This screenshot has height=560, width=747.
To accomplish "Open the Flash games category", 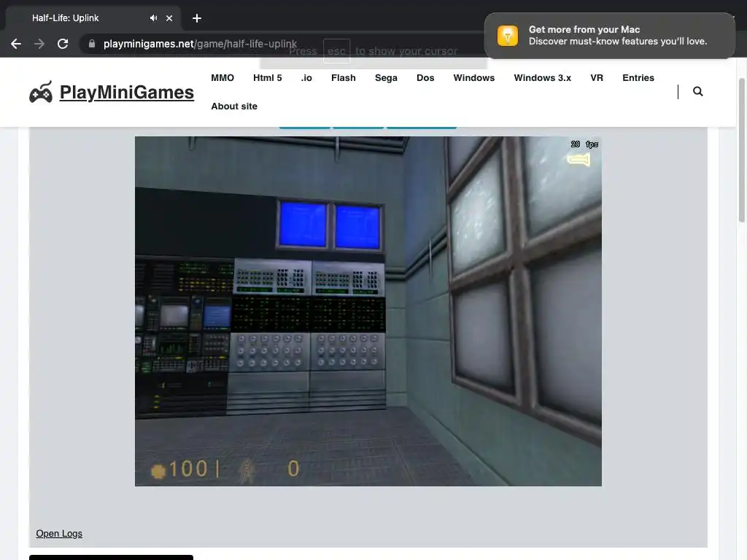I will pos(344,77).
